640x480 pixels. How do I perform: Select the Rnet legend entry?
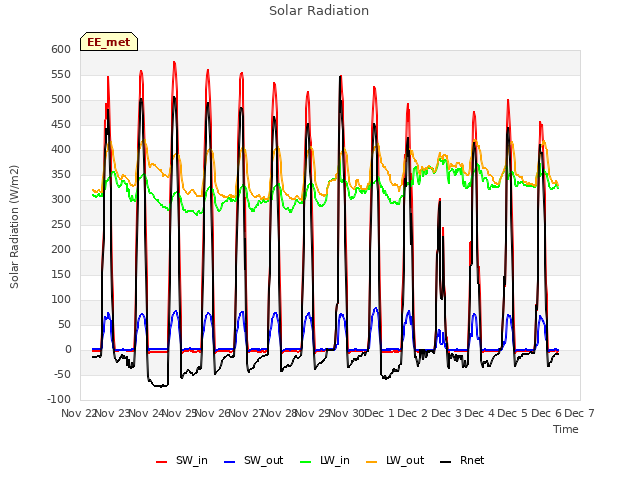pos(462,460)
